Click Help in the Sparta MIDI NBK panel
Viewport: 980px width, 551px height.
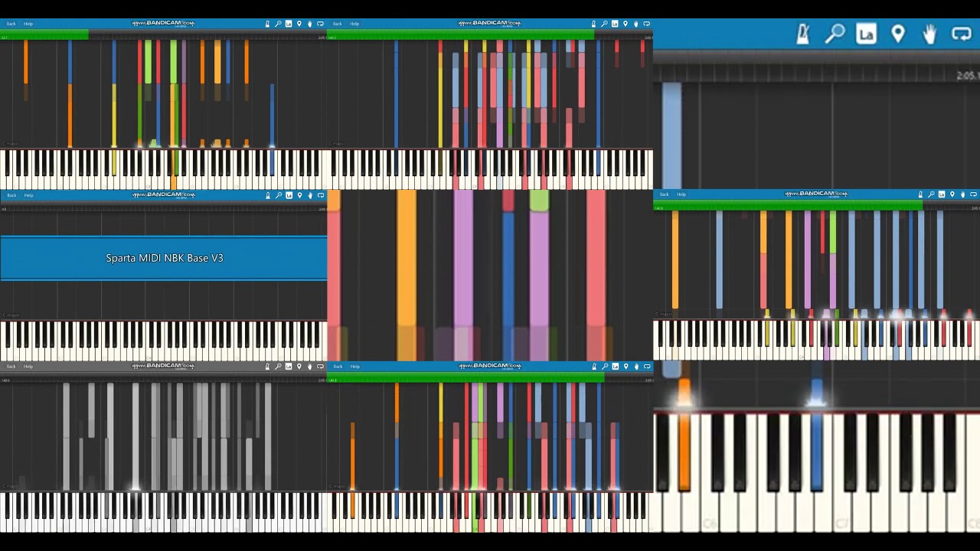coord(28,195)
